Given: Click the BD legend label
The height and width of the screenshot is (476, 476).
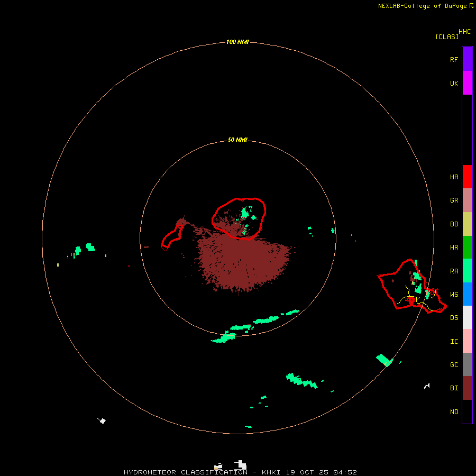Looking at the screenshot, I should 454,224.
